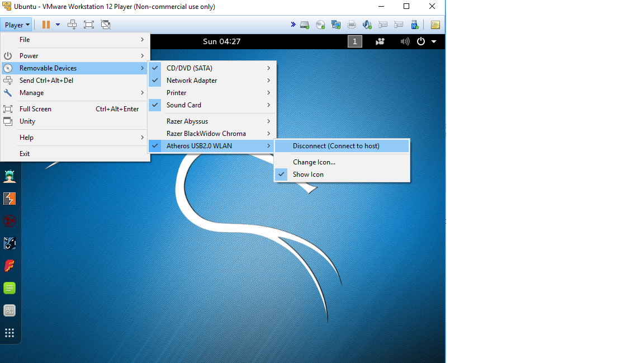Launch BeEF bull icon in dock
Screen dimensions: 644x363
(10, 243)
